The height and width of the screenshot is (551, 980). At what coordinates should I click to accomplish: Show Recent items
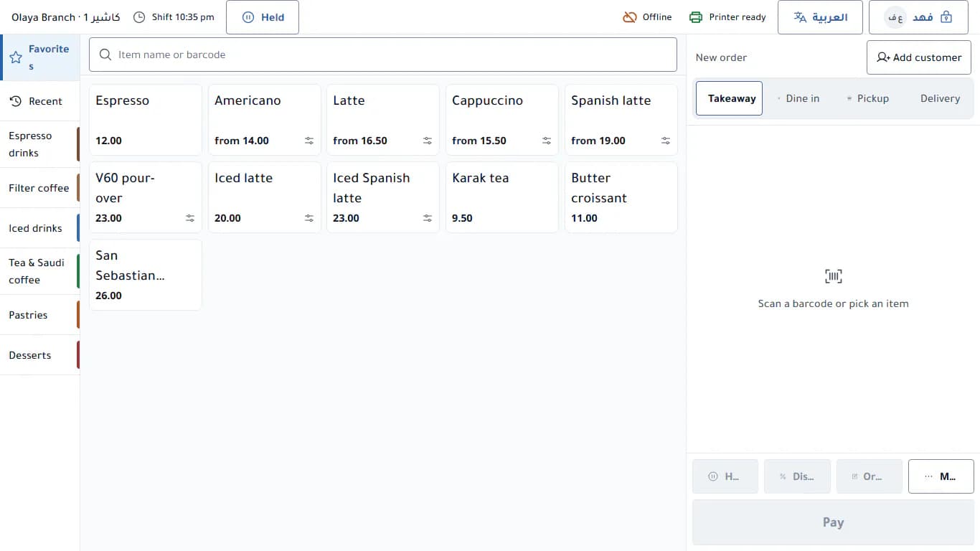tap(40, 101)
